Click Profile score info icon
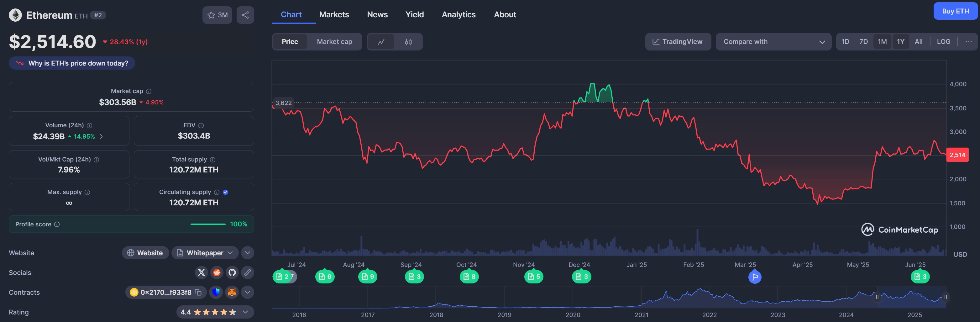The height and width of the screenshot is (322, 980). (57, 224)
